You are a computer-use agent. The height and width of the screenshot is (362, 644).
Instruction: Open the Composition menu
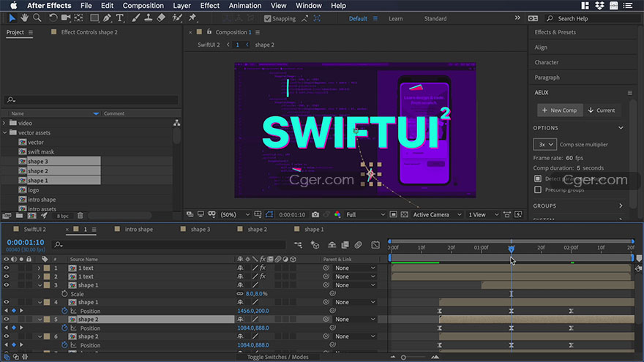pos(143,6)
